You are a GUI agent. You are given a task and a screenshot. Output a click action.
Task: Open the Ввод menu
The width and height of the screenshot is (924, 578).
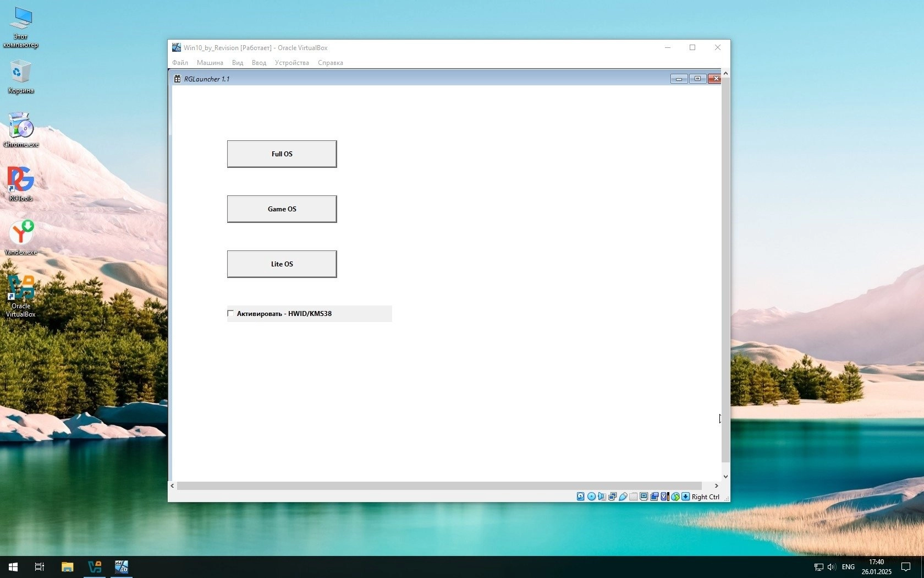click(x=259, y=63)
